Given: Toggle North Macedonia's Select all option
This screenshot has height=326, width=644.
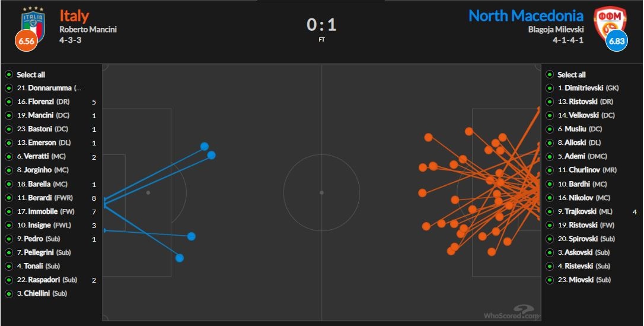Looking at the screenshot, I should 550,75.
